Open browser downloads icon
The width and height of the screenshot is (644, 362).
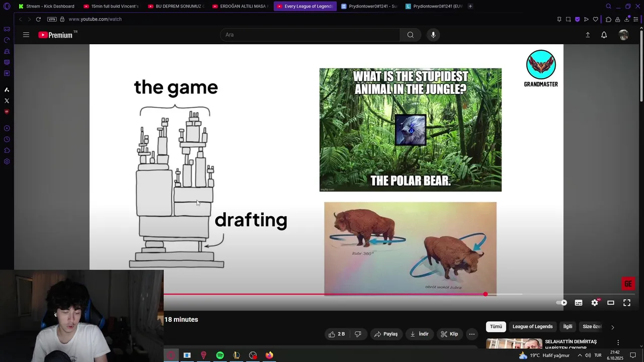tap(627, 19)
